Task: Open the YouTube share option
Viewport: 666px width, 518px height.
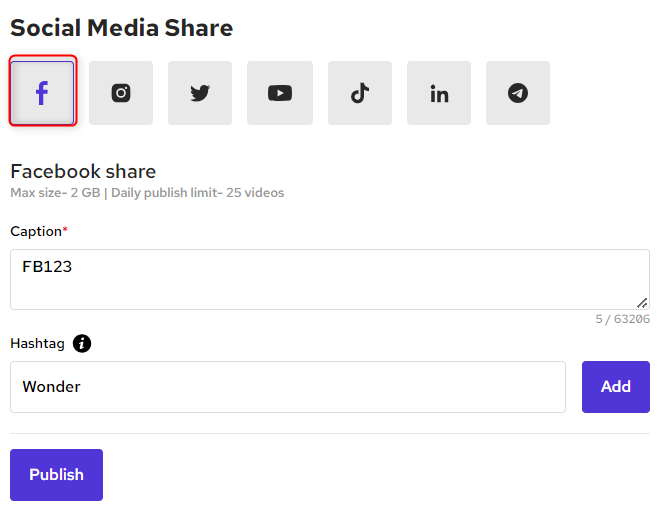Action: click(280, 93)
